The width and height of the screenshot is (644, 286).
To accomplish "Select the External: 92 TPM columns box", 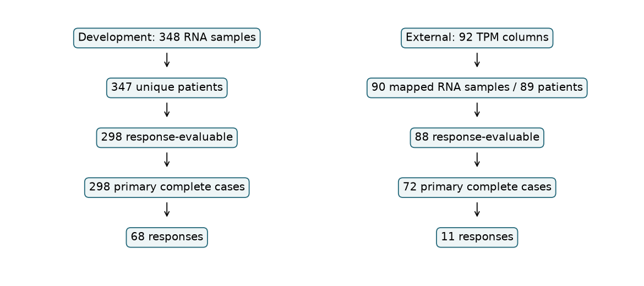I will 477,38.
